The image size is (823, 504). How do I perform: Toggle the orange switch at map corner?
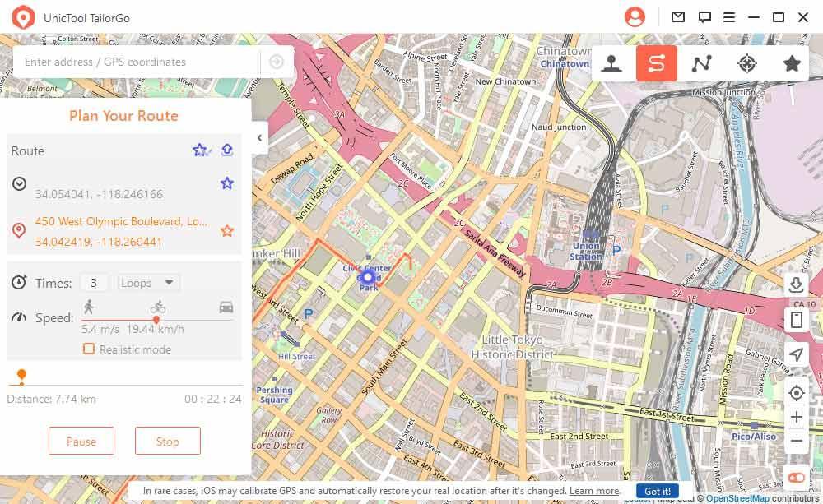796,477
